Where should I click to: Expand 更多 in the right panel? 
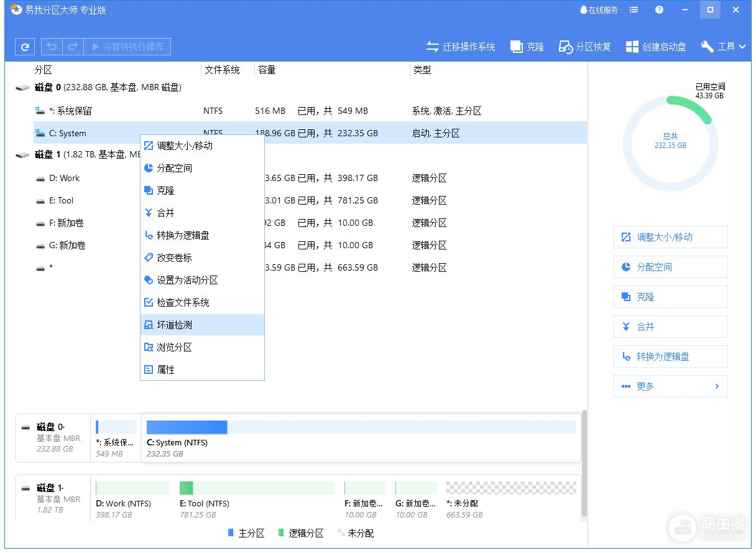coord(670,386)
